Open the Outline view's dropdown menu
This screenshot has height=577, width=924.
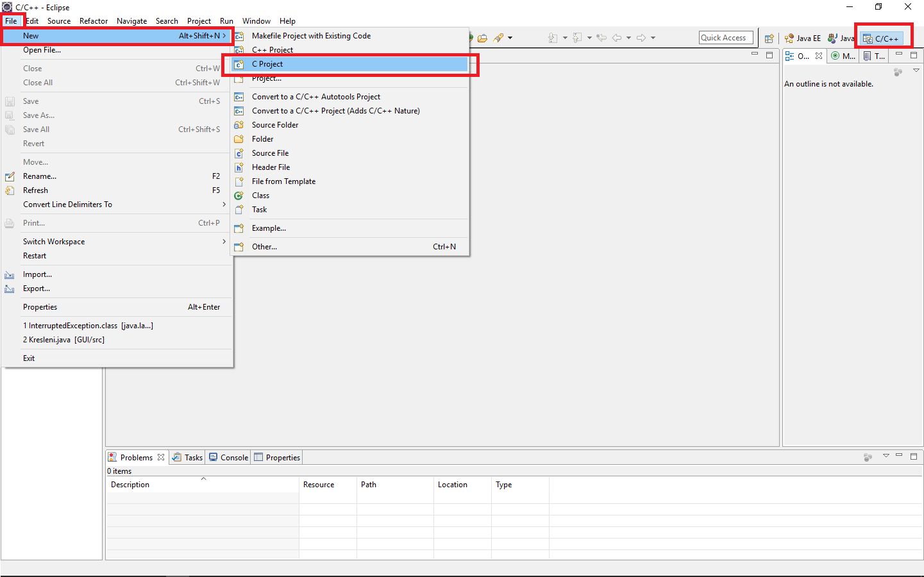pyautogui.click(x=916, y=70)
